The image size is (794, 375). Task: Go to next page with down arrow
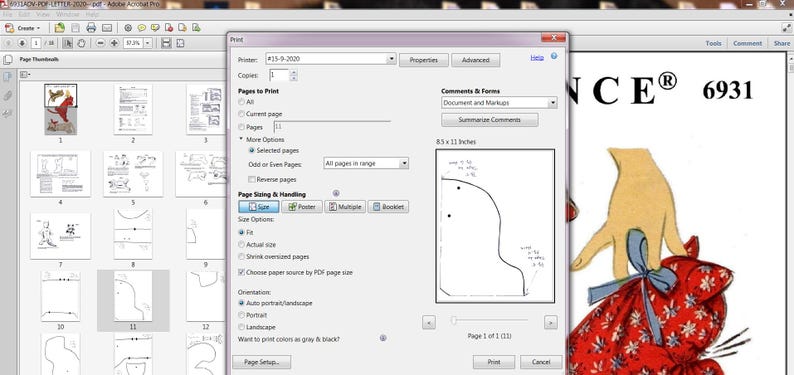click(x=22, y=43)
